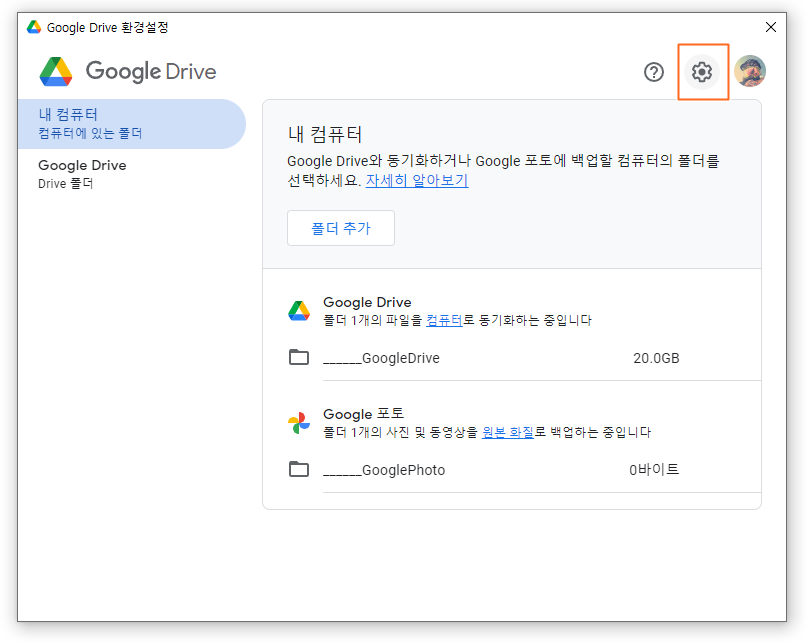Click the Google 포토 section heading
Image resolution: width=807 pixels, height=644 pixels.
[x=363, y=414]
